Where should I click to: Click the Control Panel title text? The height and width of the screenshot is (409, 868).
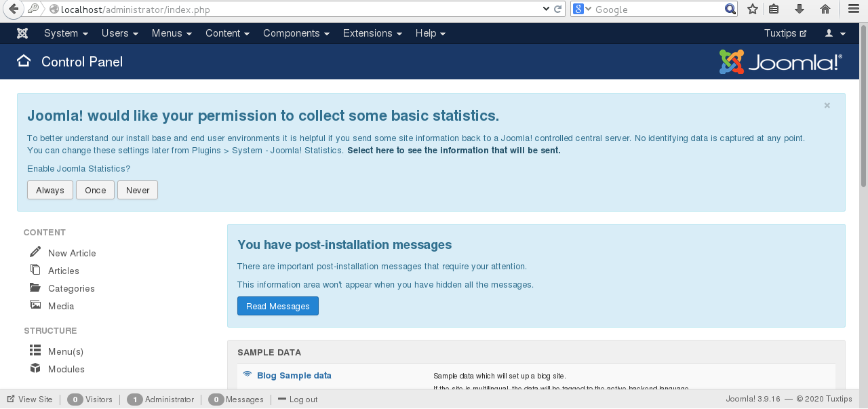pyautogui.click(x=82, y=62)
